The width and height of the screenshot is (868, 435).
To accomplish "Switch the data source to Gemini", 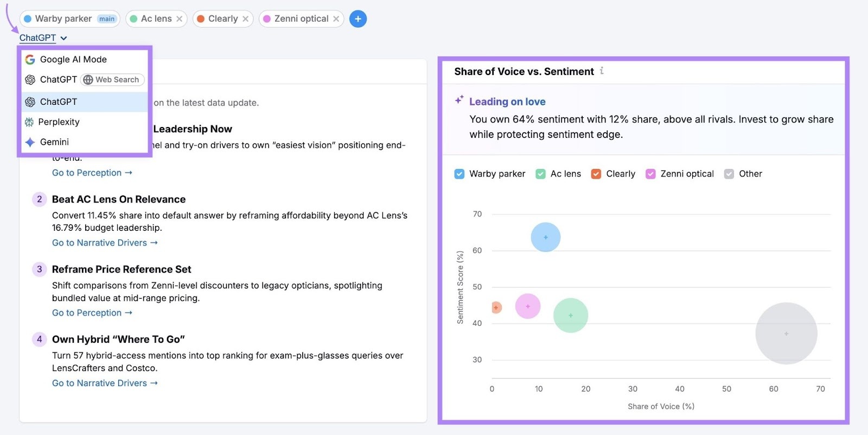I will (54, 142).
